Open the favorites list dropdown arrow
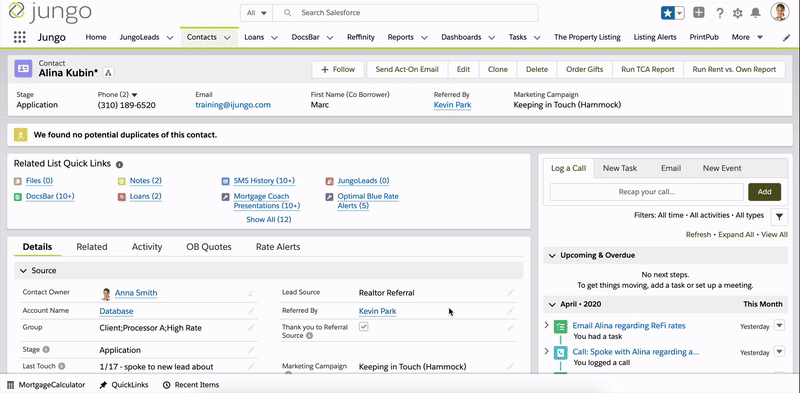 point(679,13)
